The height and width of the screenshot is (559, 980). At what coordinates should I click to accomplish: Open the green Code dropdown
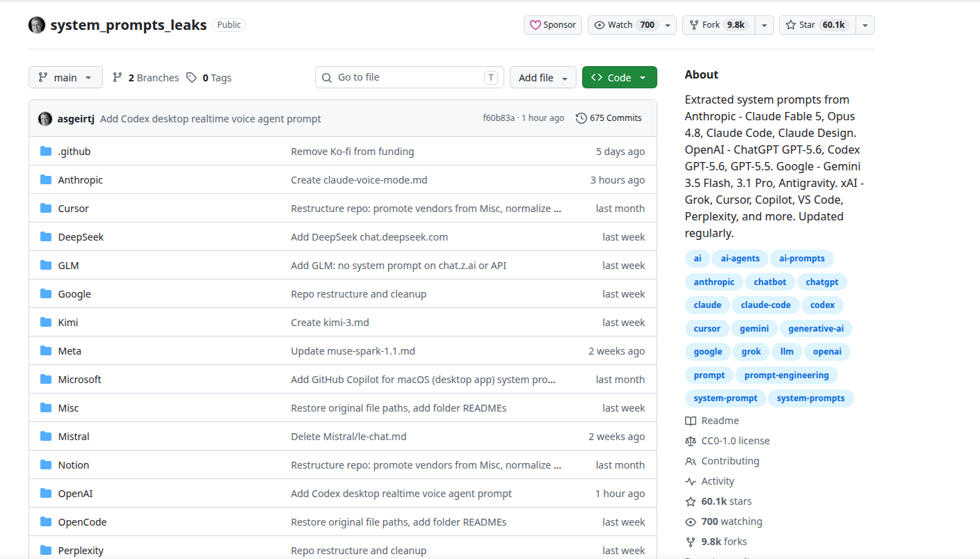(x=619, y=77)
